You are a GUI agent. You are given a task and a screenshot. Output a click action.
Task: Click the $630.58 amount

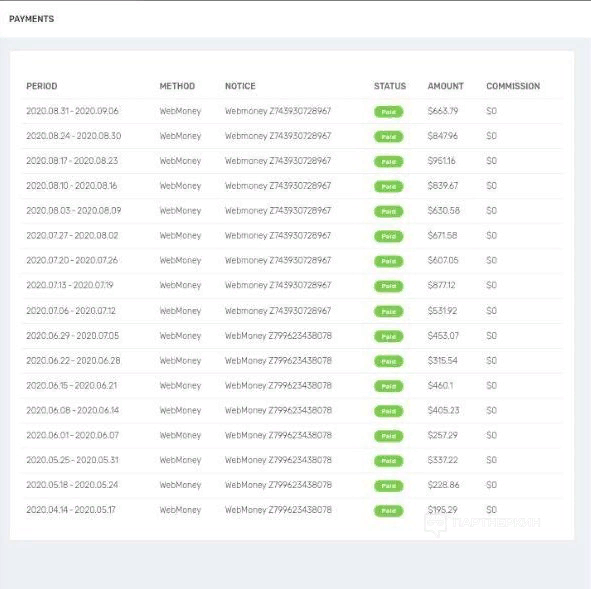(444, 210)
